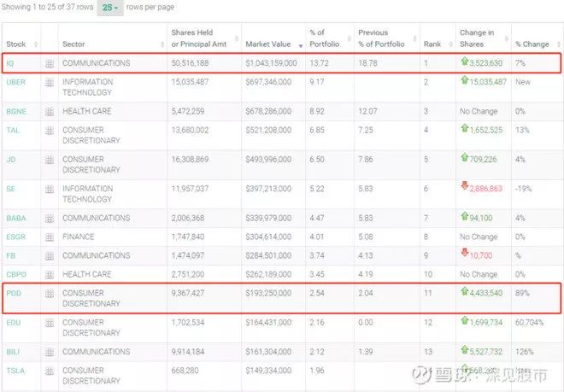
Task: Open the grid icon in the CBPO row
Action: (50, 275)
